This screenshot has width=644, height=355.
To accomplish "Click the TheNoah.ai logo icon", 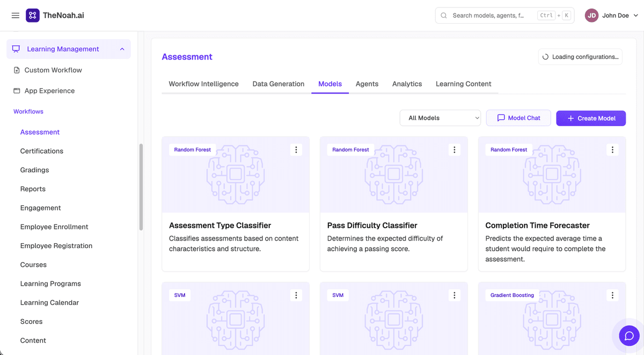I will 33,16.
